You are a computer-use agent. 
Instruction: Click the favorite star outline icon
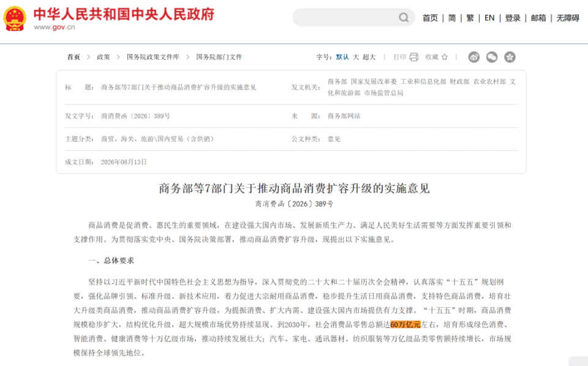point(445,57)
